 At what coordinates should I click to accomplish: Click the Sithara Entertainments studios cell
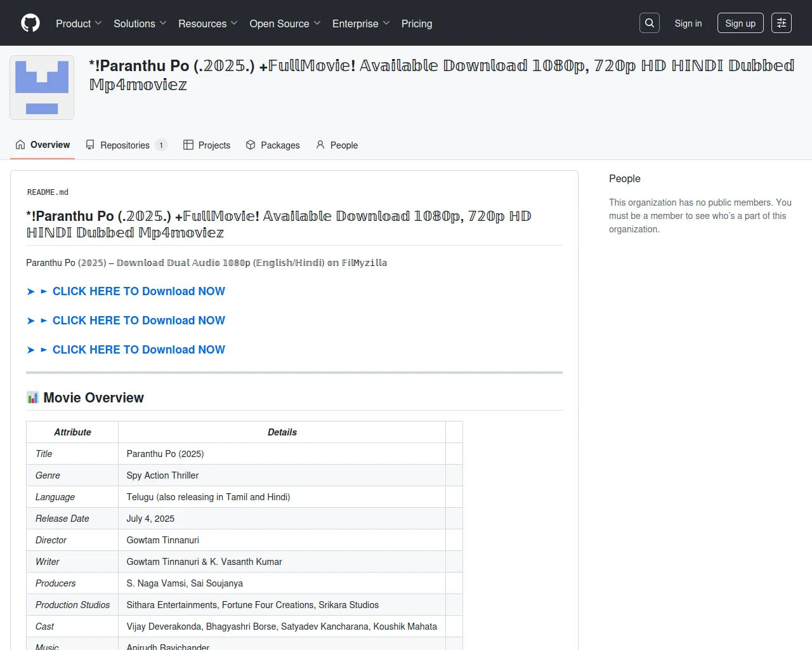click(x=282, y=605)
